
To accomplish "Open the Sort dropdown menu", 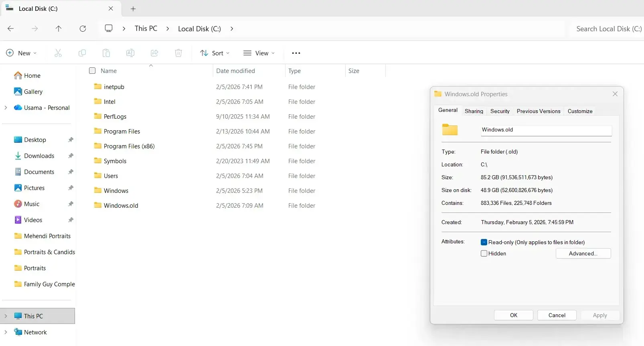I will (x=215, y=53).
